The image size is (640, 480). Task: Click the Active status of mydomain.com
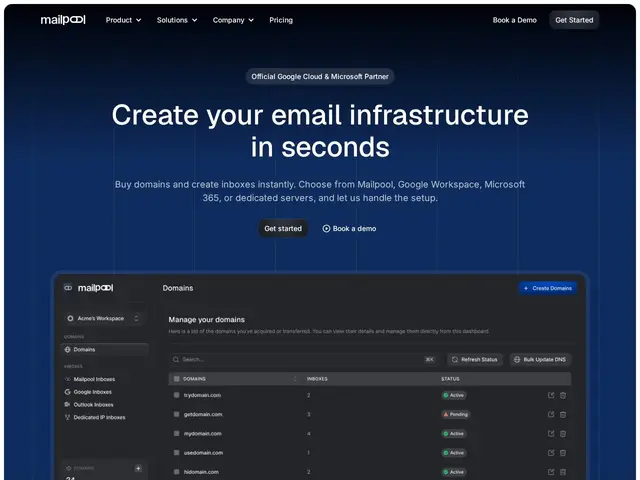pos(454,433)
